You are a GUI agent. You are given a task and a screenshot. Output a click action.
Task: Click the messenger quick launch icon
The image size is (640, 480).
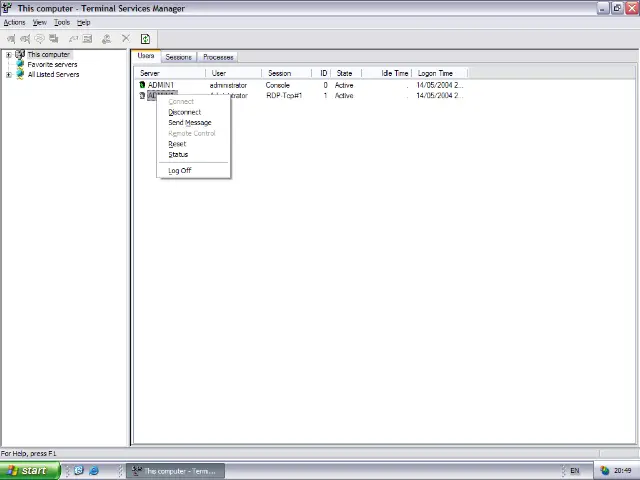(79, 471)
